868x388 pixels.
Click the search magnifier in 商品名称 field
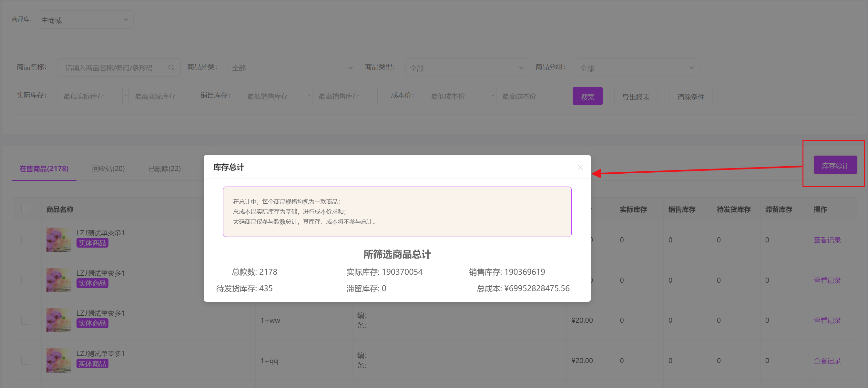tap(171, 68)
